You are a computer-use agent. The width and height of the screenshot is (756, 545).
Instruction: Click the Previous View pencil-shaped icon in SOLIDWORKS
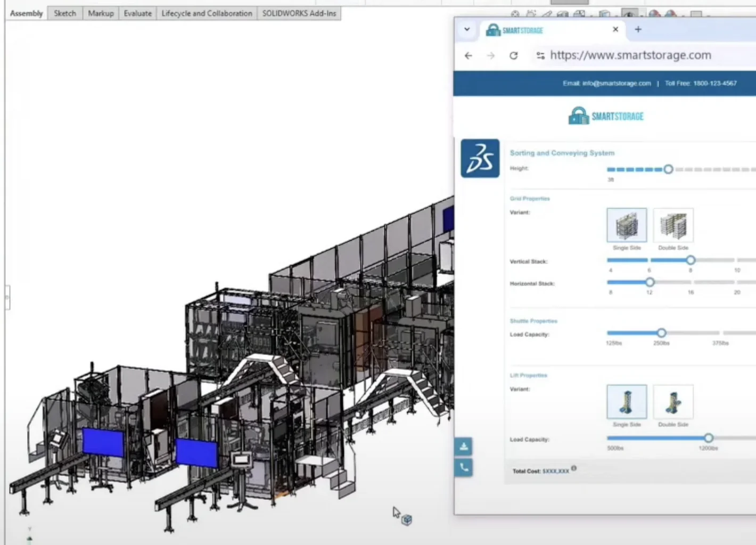(x=547, y=14)
